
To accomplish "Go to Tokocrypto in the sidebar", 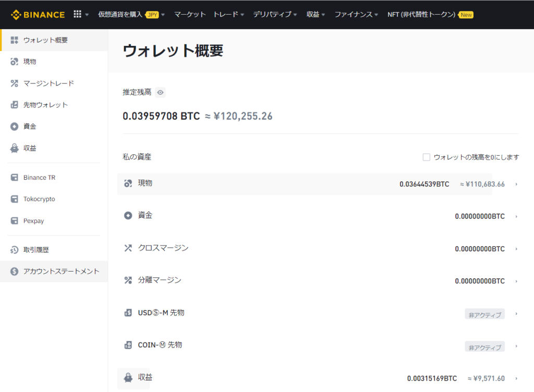I will [39, 199].
